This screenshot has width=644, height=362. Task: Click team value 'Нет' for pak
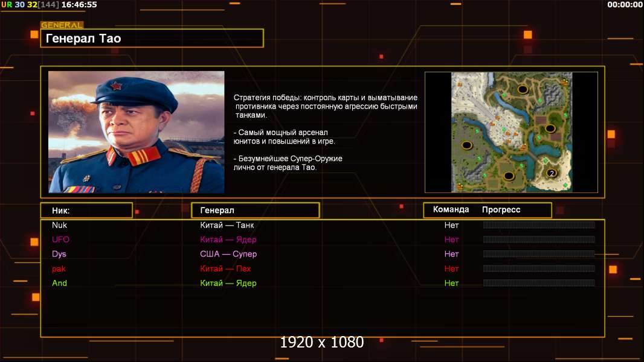(451, 269)
